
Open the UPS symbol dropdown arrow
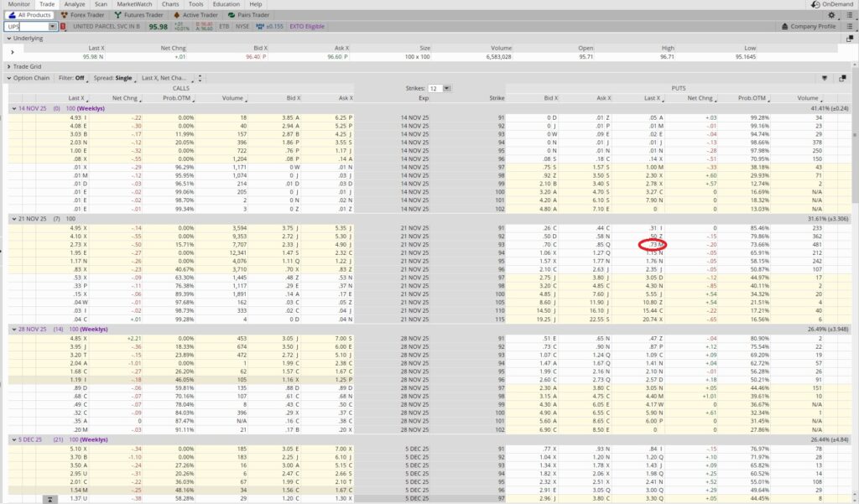coord(52,26)
